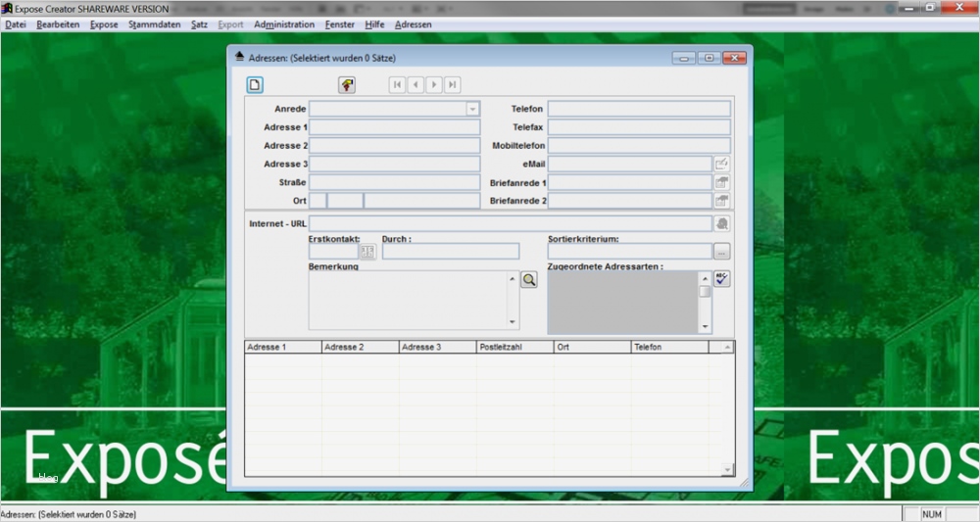This screenshot has width=980, height=522.
Task: Open the Stammdaten menu
Action: click(155, 24)
